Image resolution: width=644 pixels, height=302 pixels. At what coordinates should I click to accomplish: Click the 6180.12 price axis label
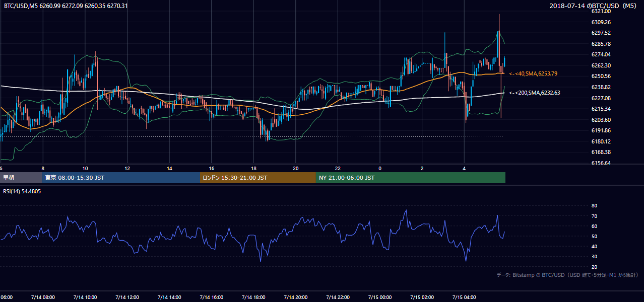(x=601, y=141)
